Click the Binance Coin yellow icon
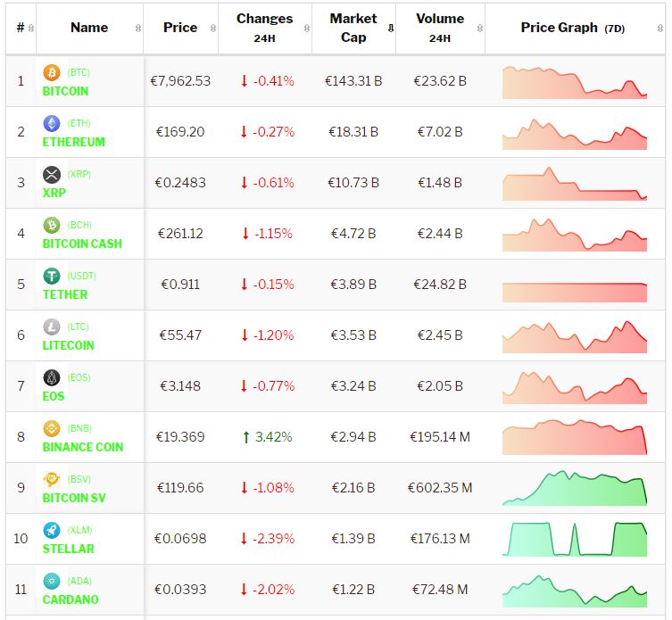The width and height of the screenshot is (672, 620). [x=51, y=428]
